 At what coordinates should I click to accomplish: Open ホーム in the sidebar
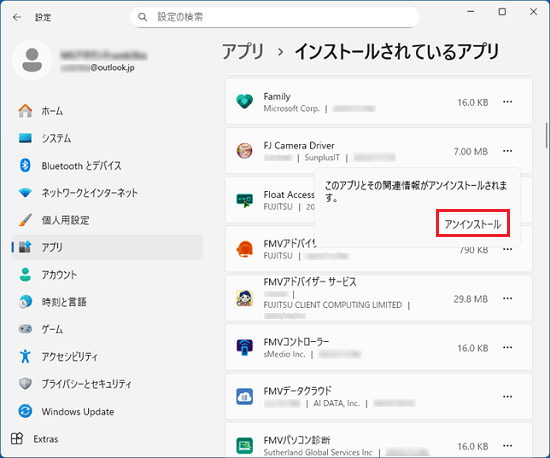point(107,111)
